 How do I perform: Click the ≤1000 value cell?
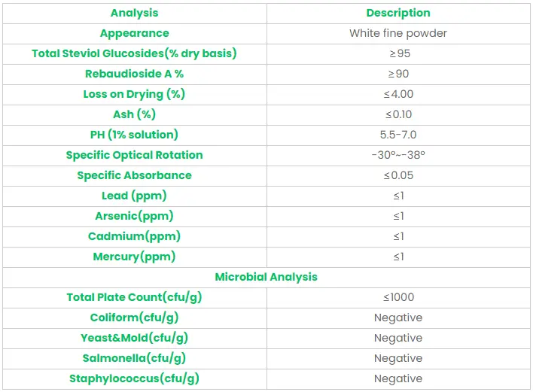click(398, 297)
